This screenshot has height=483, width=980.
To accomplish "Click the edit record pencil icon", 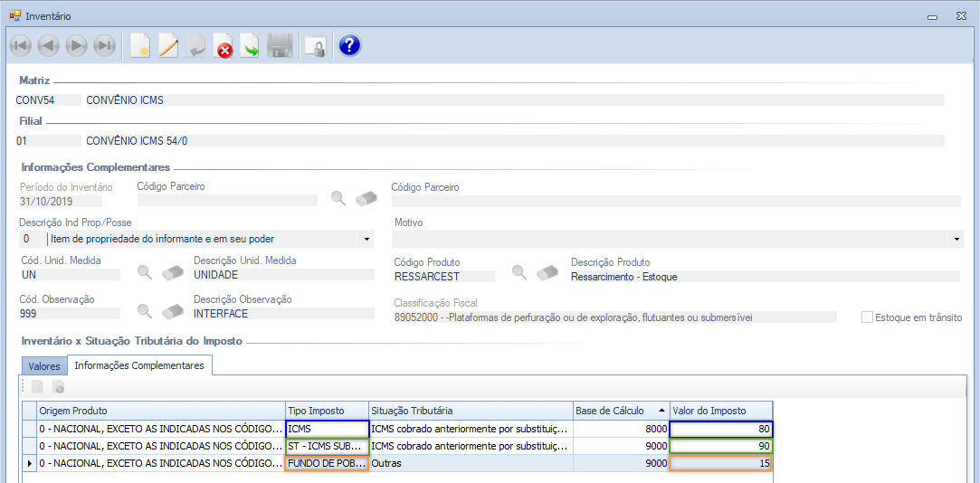I will tap(168, 46).
